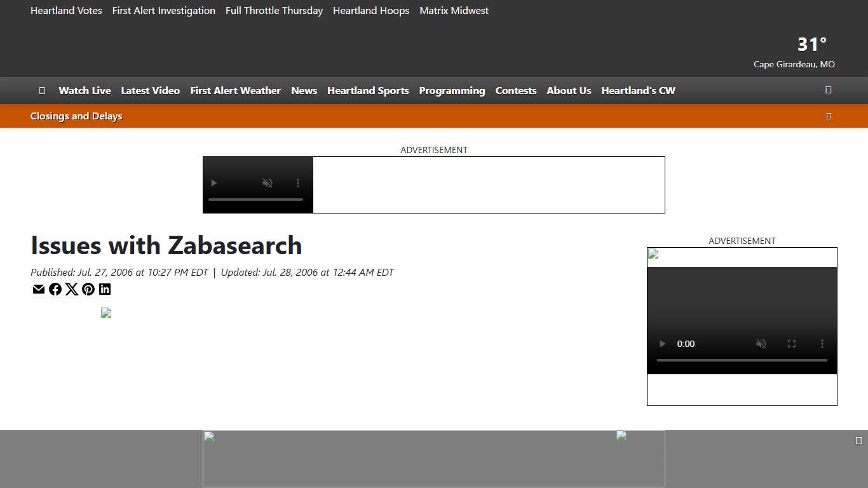Share the article on LinkedIn

coord(105,289)
